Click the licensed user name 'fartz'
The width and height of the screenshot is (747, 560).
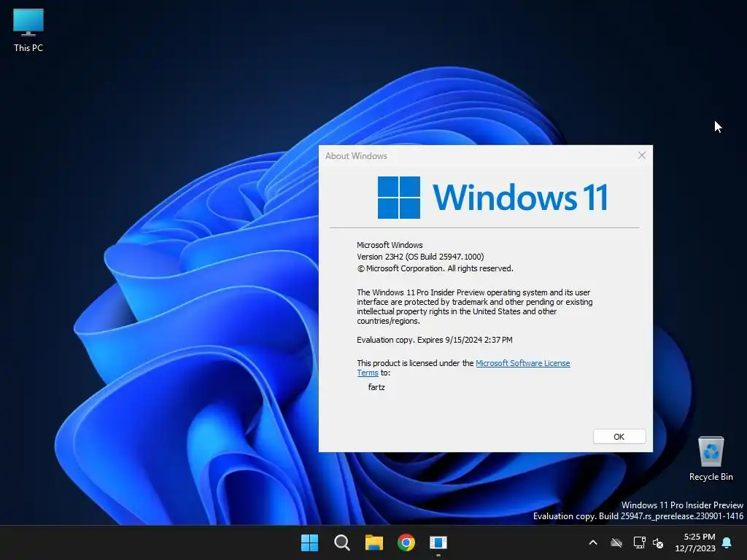pos(376,386)
